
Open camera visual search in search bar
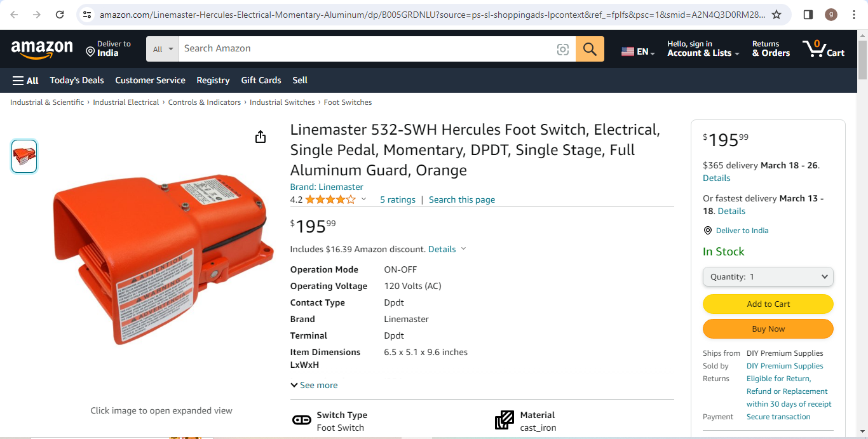(563, 49)
